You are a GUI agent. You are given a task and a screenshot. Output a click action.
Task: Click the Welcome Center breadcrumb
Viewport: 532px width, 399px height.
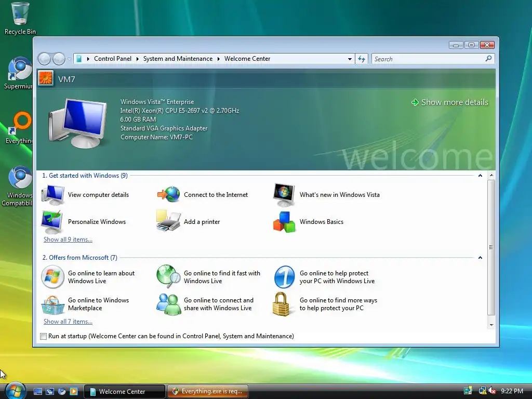point(247,59)
